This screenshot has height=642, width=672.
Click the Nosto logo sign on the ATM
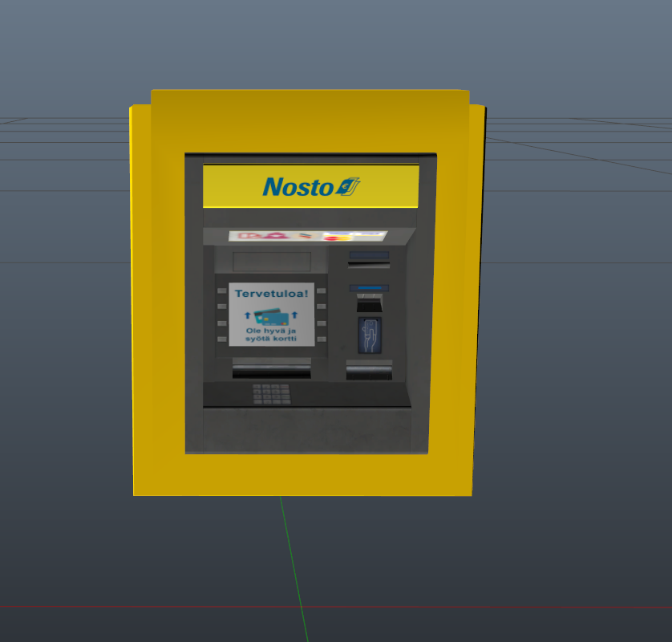tap(310, 186)
